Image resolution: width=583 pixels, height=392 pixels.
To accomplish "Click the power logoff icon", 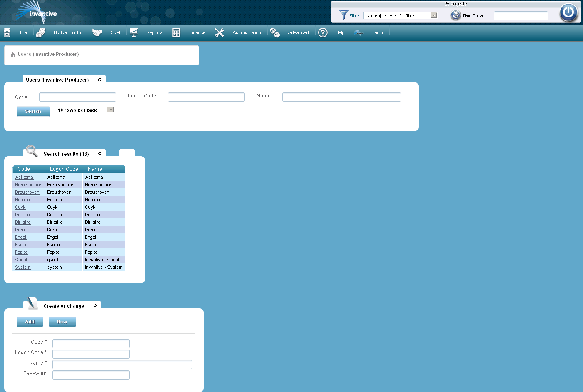I will (568, 12).
